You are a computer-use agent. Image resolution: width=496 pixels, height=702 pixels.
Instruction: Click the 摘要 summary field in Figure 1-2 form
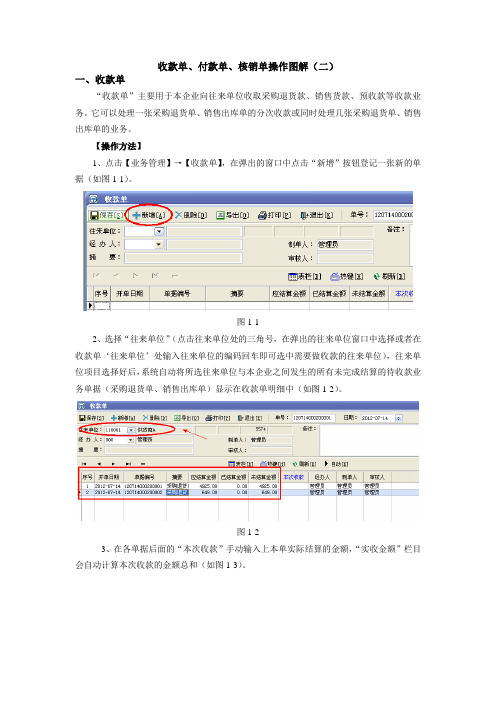click(149, 450)
